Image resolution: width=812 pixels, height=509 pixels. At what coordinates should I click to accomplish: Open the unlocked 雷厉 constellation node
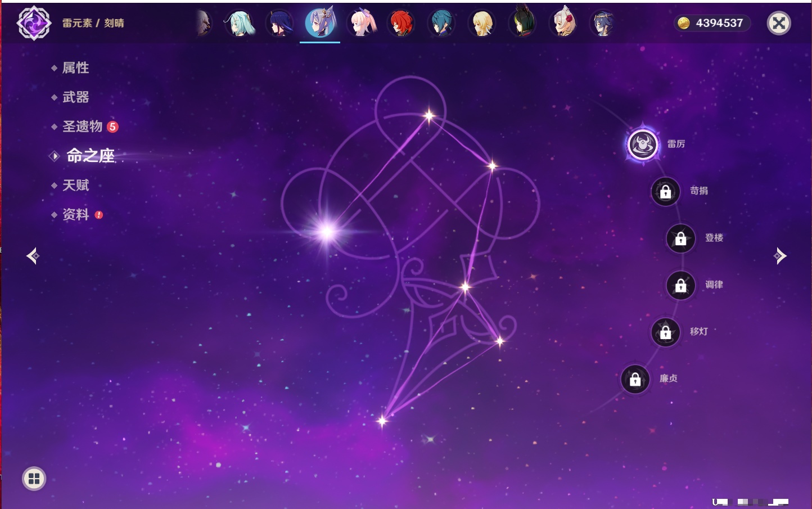(643, 145)
